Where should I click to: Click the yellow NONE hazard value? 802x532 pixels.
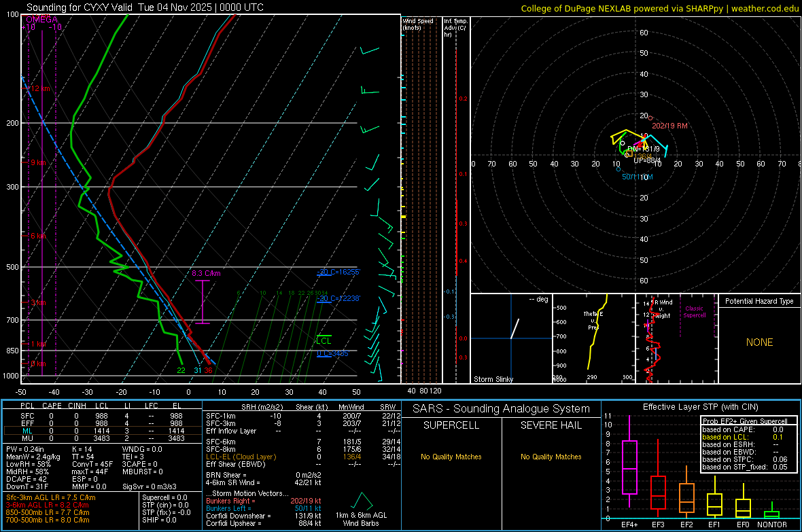[760, 342]
